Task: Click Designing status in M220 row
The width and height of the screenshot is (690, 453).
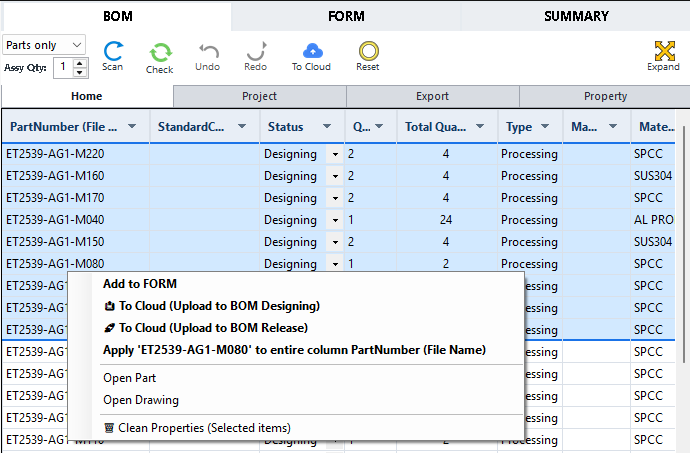Action: pyautogui.click(x=290, y=154)
